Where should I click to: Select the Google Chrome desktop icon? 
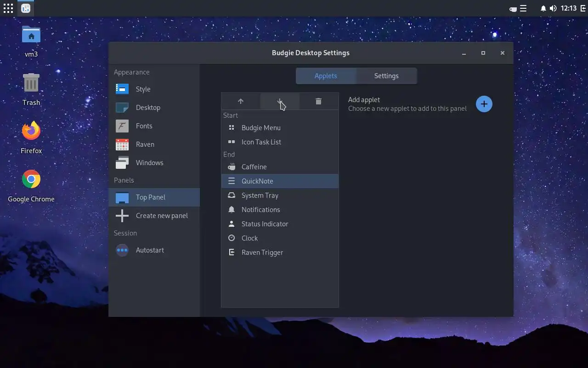(31, 186)
